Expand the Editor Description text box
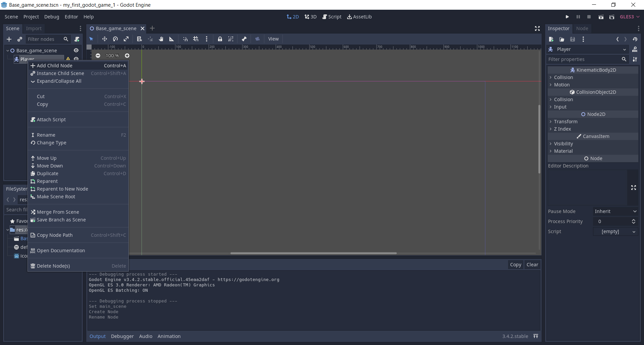Viewport: 644px width, 345px height. [x=634, y=188]
